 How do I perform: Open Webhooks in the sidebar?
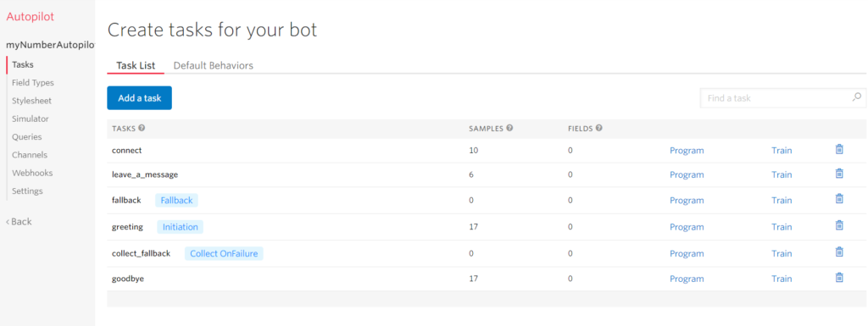pyautogui.click(x=32, y=173)
